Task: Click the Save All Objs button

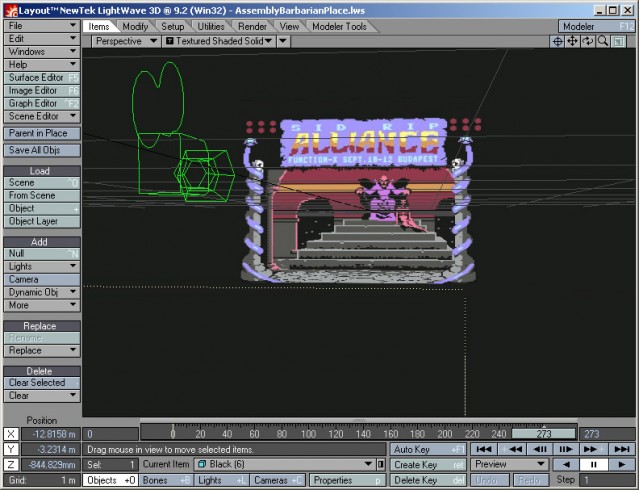Action: click(42, 150)
